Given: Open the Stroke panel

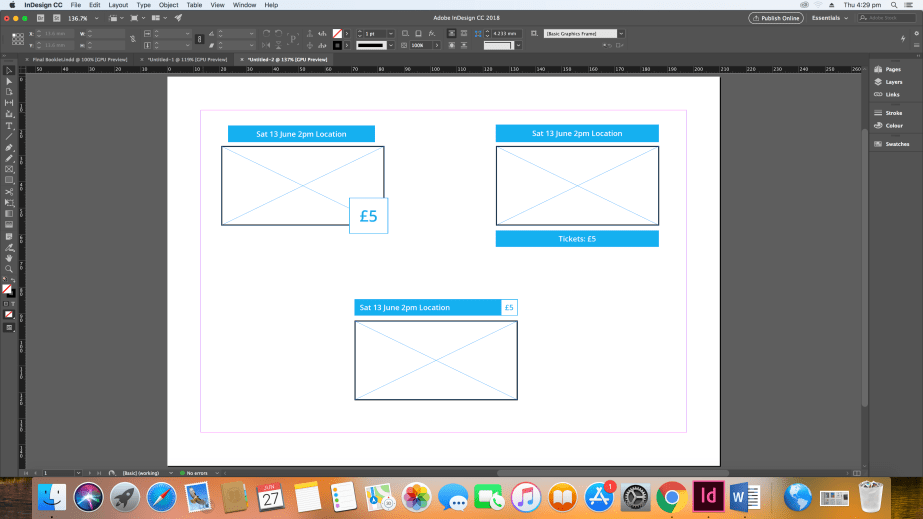Looking at the screenshot, I should (x=888, y=113).
